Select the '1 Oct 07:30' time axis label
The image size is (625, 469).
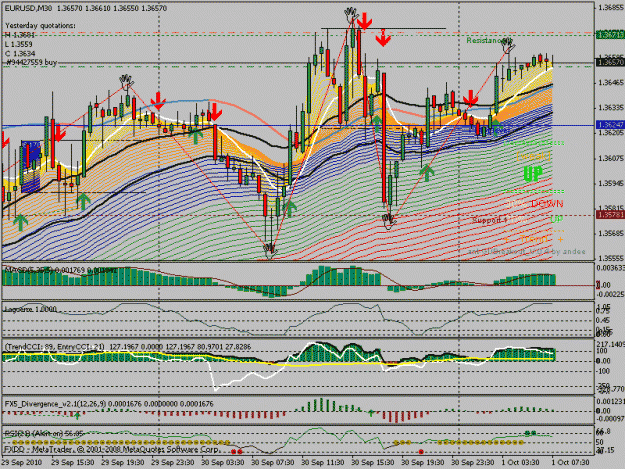pos(570,462)
